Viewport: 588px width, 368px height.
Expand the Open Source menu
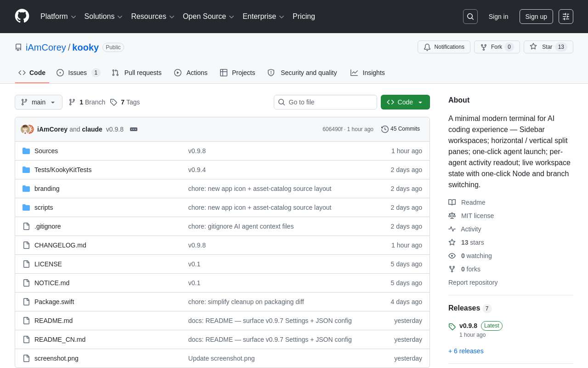(x=209, y=17)
